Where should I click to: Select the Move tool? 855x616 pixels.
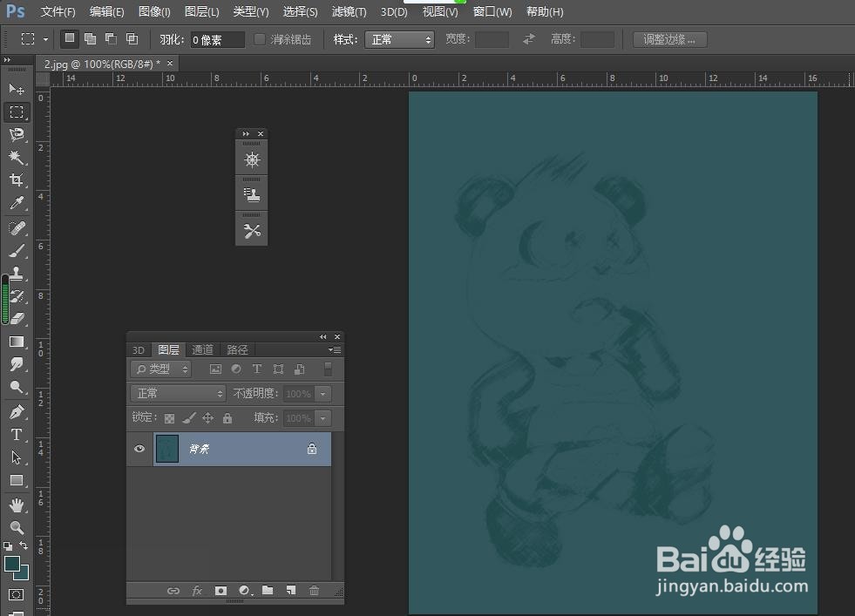coord(17,89)
